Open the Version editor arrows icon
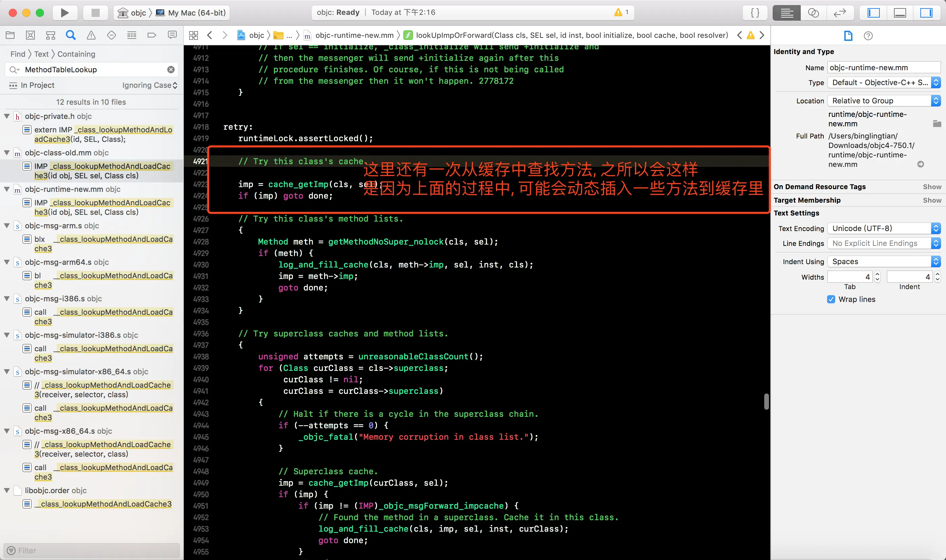 click(x=840, y=12)
